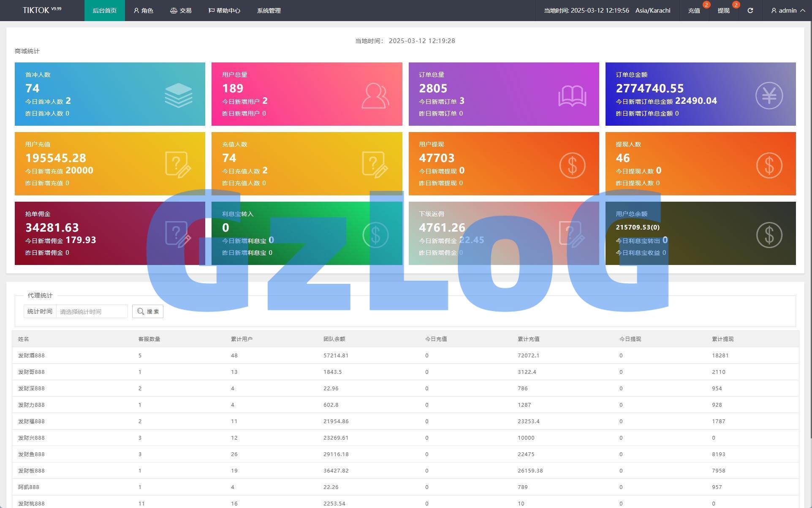Click the dollar icon in 用户提现 card
812x508 pixels.
tap(572, 165)
